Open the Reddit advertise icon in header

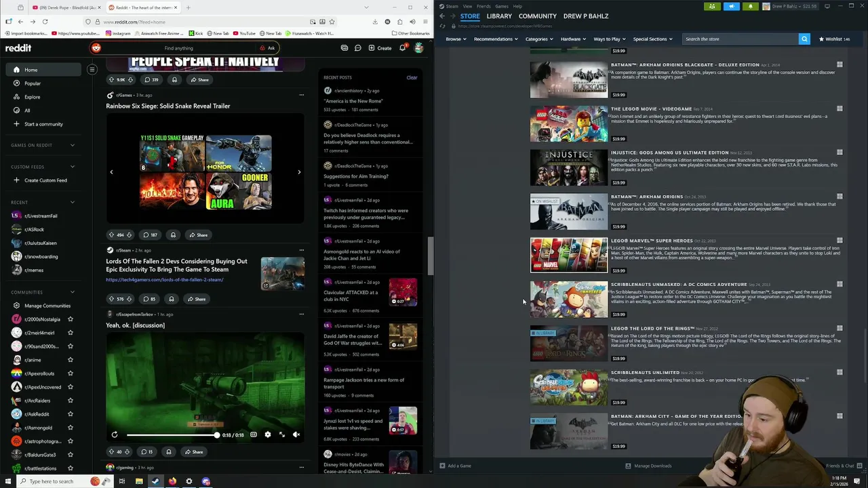tap(344, 48)
